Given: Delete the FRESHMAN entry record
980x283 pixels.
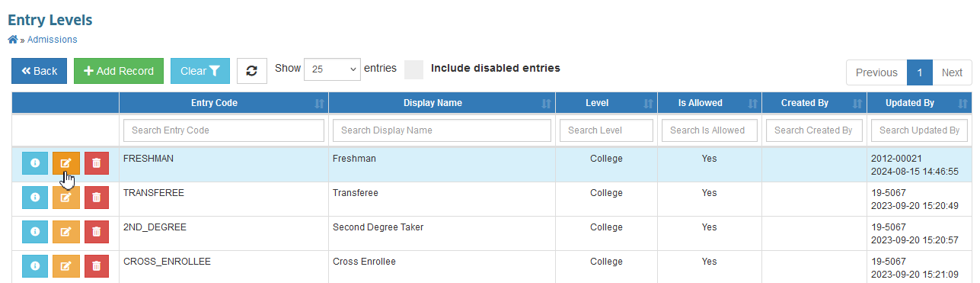Looking at the screenshot, I should [x=96, y=163].
